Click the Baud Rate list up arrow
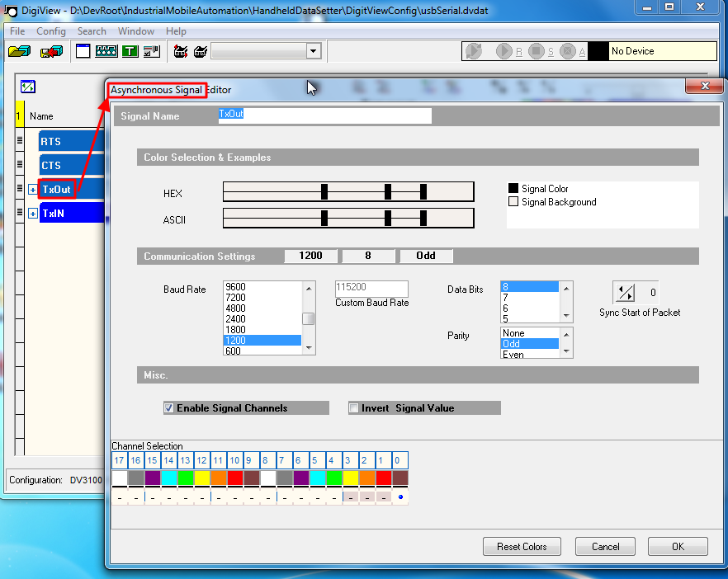728x579 pixels. coord(309,288)
